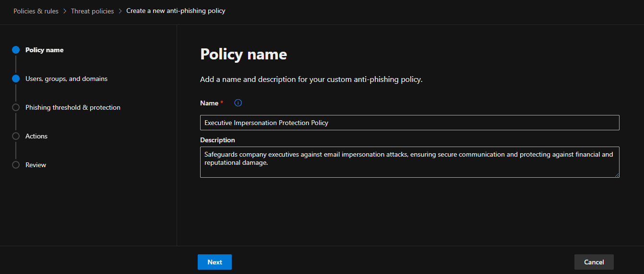Jump to Users, groups, and domains step
Screen dimensions: 644x274
[66, 79]
